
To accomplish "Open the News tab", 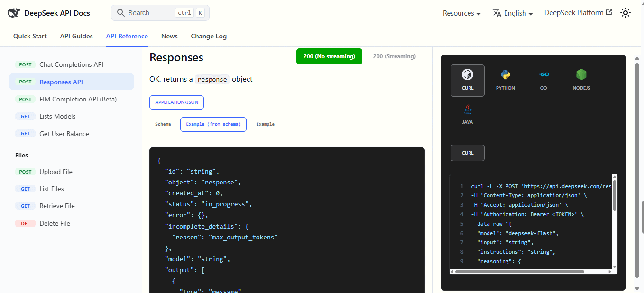I will (169, 36).
